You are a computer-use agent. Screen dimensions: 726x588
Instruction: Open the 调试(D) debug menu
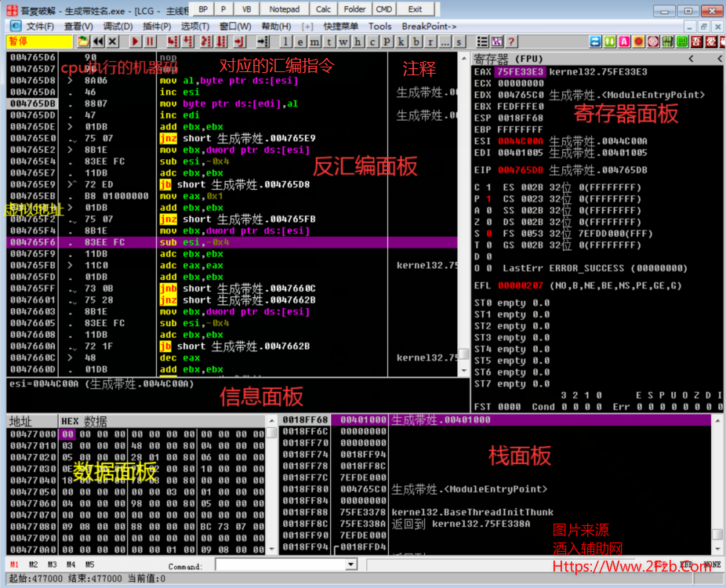[x=118, y=26]
